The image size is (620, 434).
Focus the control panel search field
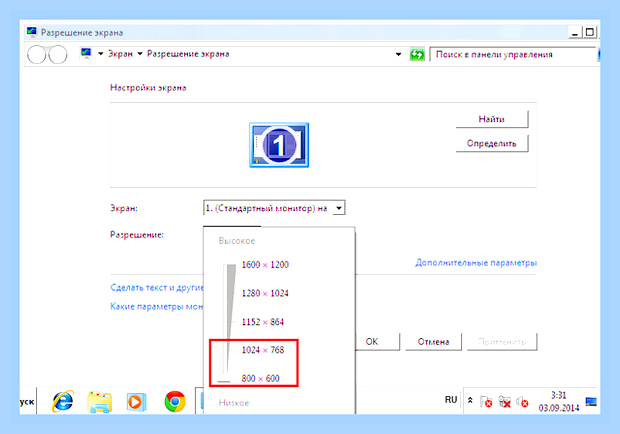(x=512, y=54)
